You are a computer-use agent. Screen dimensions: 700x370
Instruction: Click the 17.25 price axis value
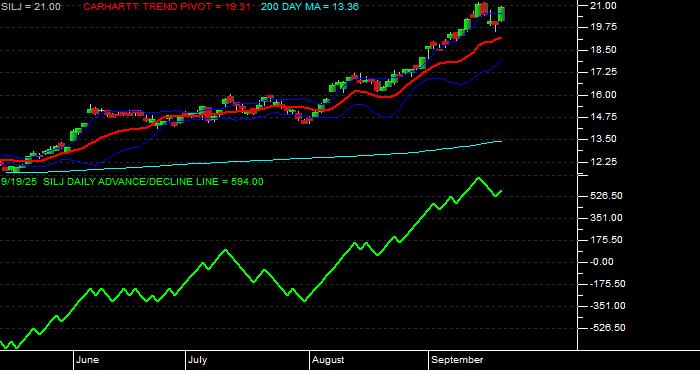(x=603, y=72)
